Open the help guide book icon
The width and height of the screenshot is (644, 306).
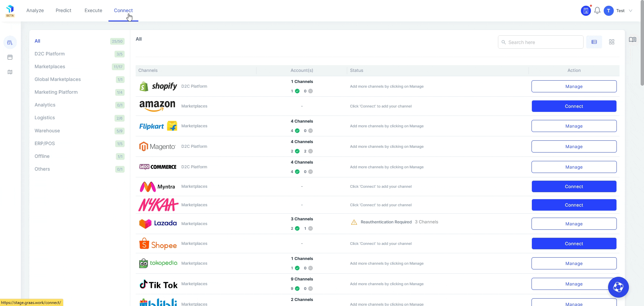pos(633,40)
